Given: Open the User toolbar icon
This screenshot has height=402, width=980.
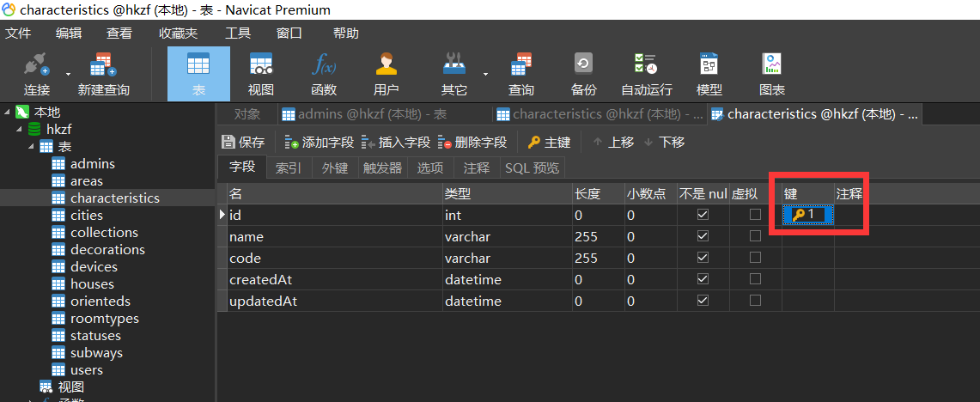Looking at the screenshot, I should (387, 64).
